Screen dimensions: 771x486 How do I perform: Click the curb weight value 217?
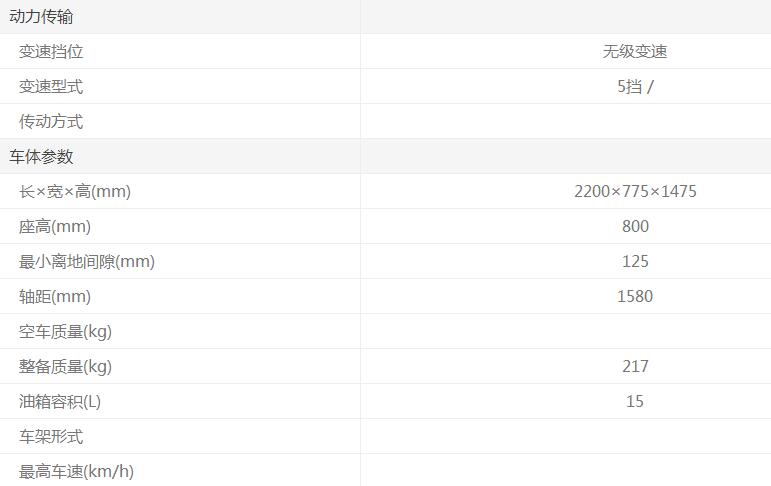(635, 367)
